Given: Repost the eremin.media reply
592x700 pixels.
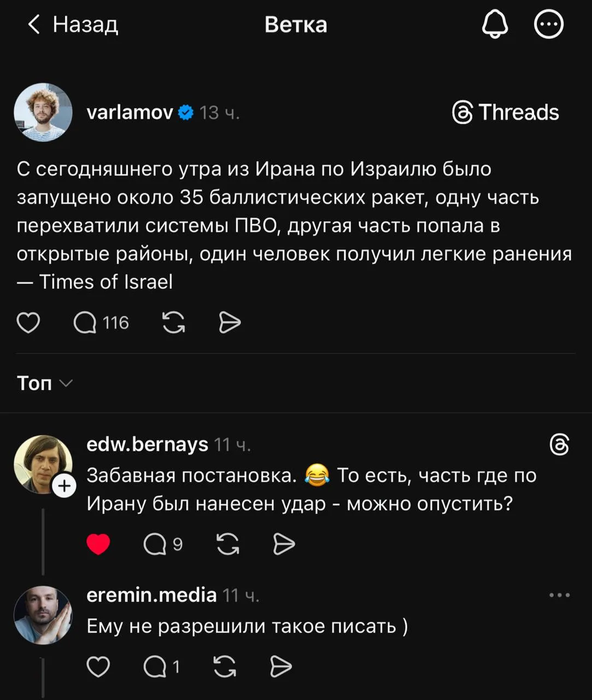Looking at the screenshot, I should 225,667.
